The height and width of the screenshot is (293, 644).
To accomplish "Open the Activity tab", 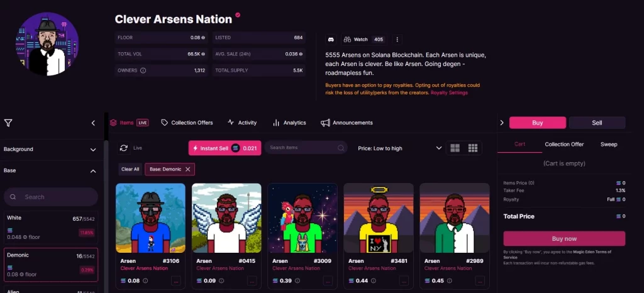I will (241, 123).
